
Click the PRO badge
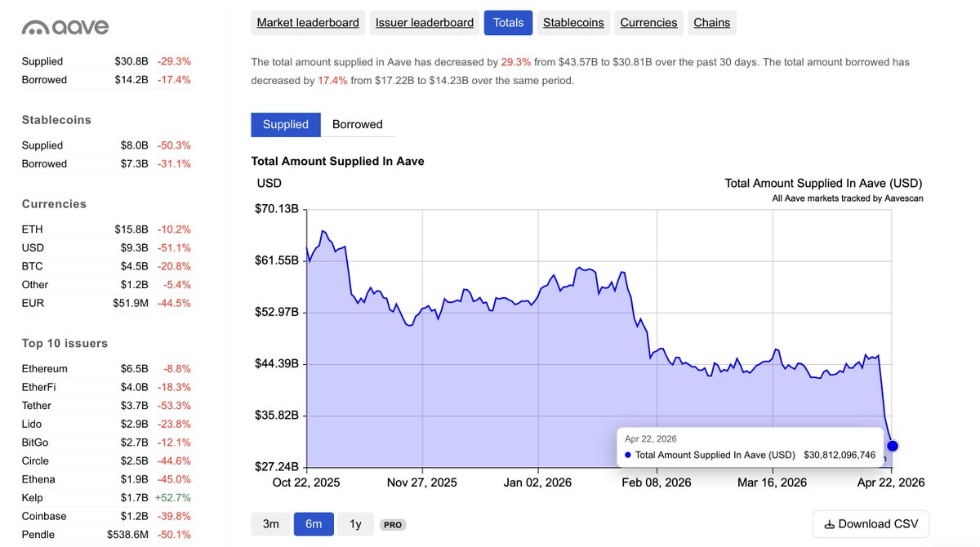[393, 525]
